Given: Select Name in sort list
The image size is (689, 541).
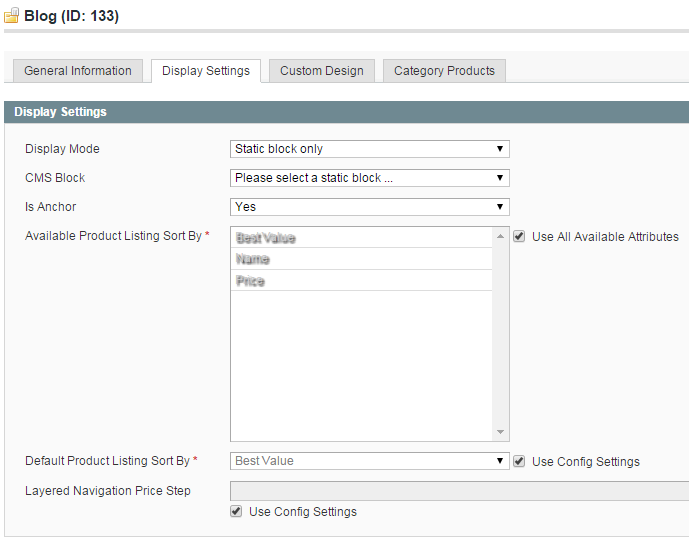Looking at the screenshot, I should point(361,258).
